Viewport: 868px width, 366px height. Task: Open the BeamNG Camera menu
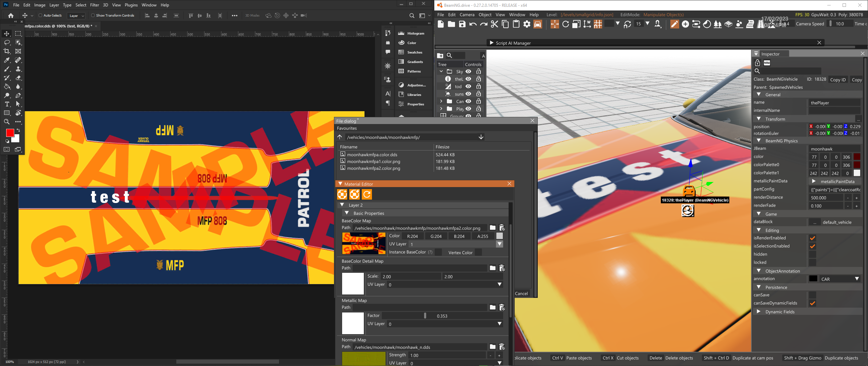click(x=467, y=15)
